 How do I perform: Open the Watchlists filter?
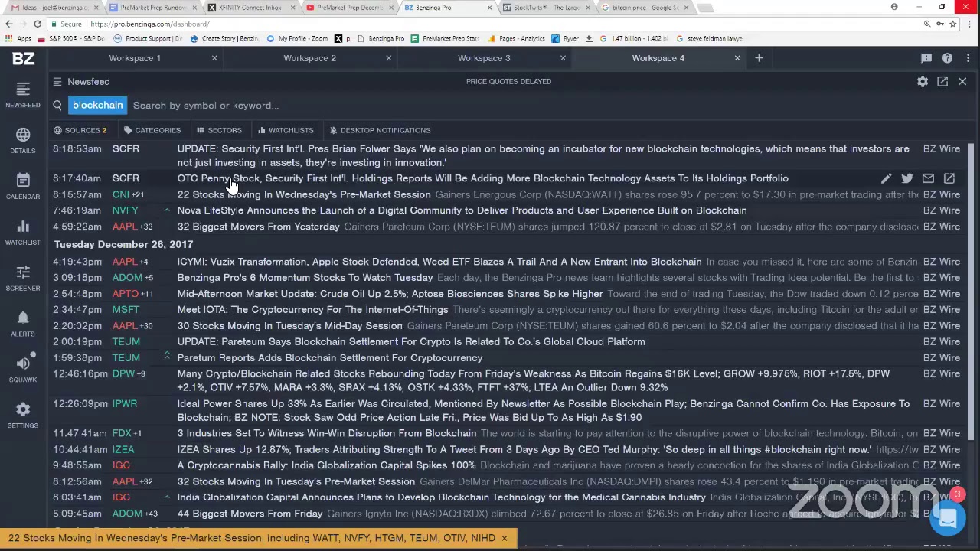click(x=286, y=130)
